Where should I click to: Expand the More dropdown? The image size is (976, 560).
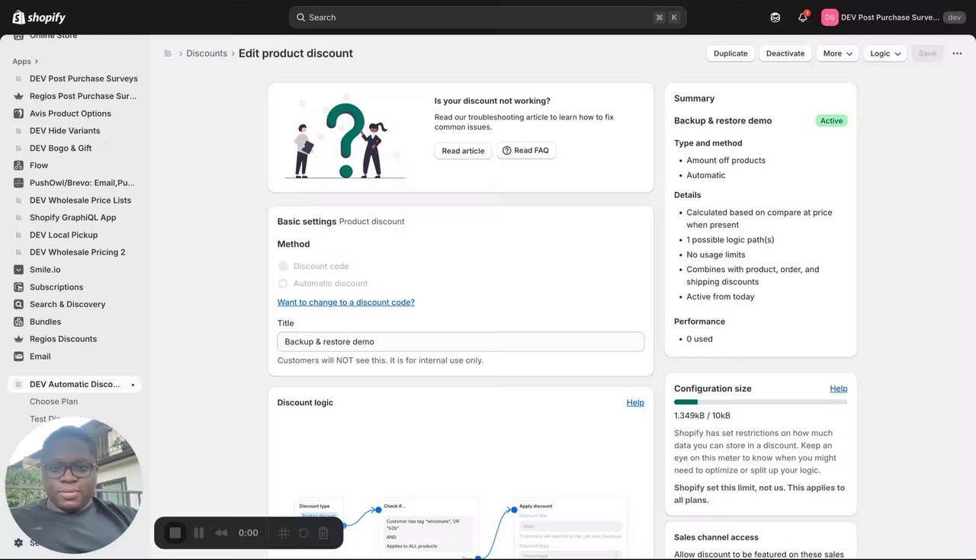click(x=837, y=53)
